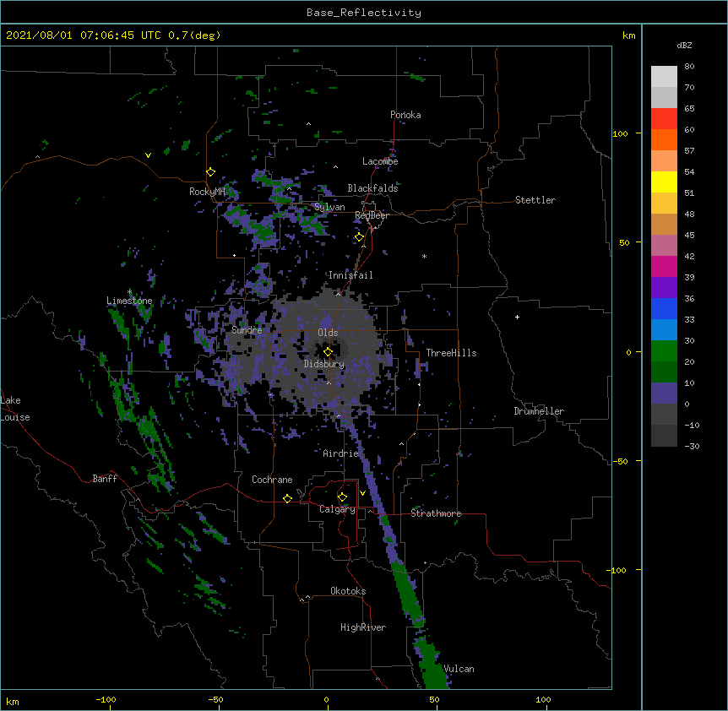Select the Vulcan town label
Screen dimensions: 728x711
(x=459, y=669)
